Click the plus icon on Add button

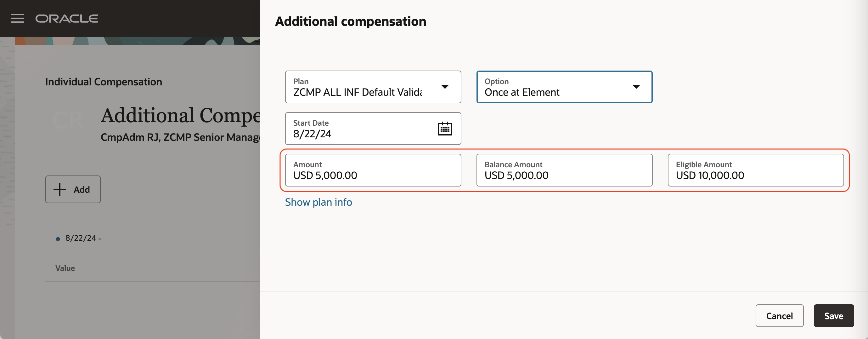click(x=60, y=189)
